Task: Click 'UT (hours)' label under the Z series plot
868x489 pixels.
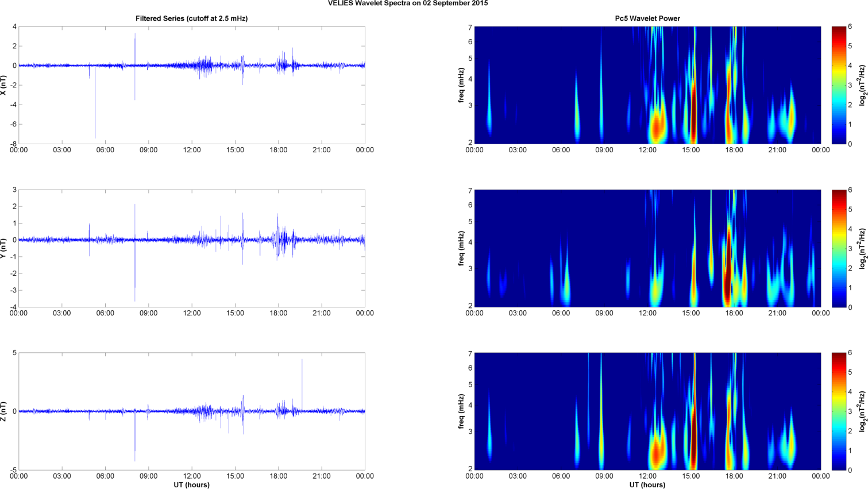Action: click(x=191, y=485)
